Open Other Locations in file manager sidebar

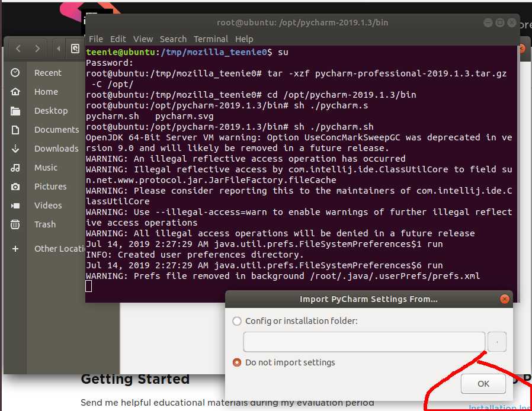[60, 249]
